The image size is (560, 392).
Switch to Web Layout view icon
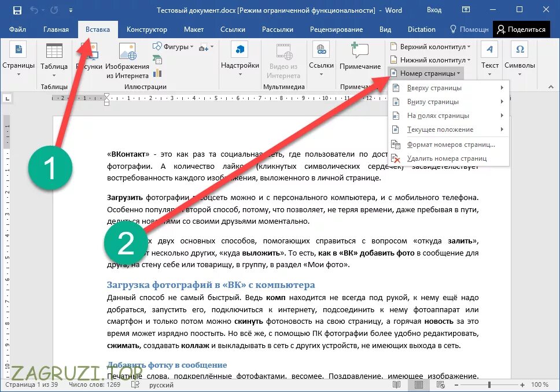[441, 385]
